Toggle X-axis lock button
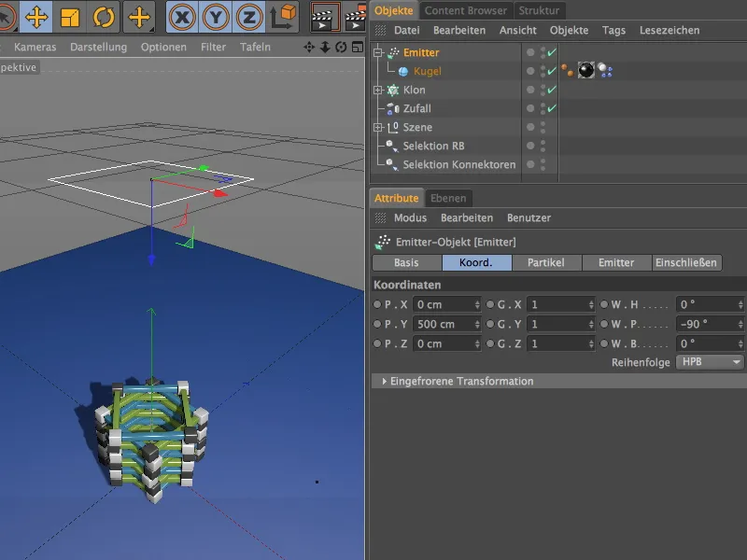 183,17
